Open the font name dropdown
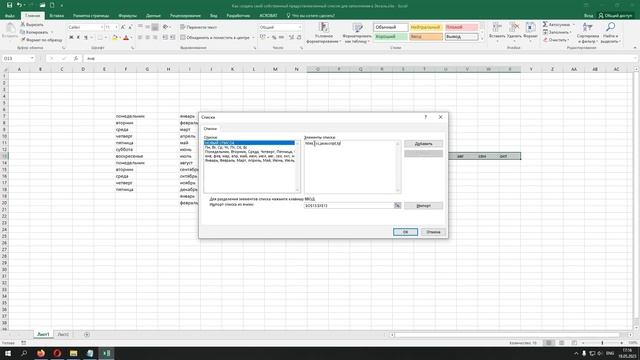The image size is (640, 360). coord(101,27)
